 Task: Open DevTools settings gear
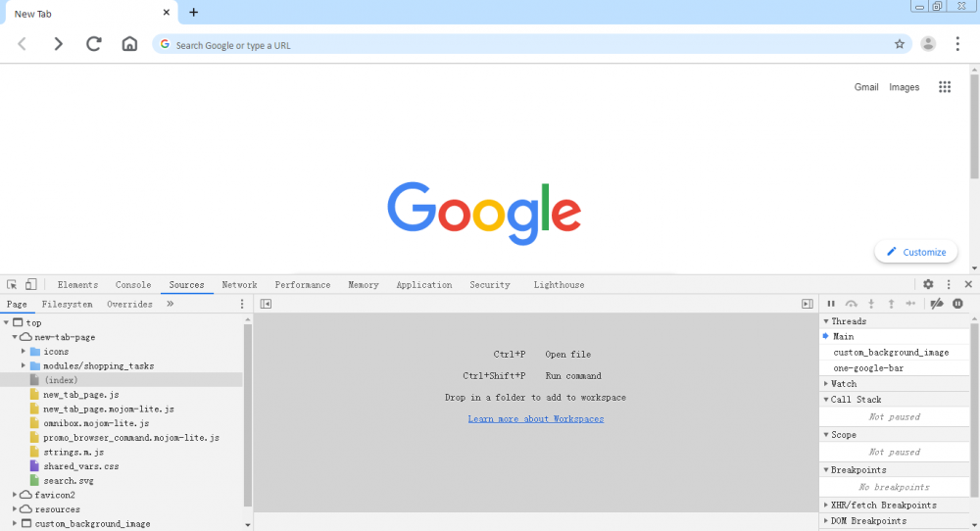(x=928, y=285)
